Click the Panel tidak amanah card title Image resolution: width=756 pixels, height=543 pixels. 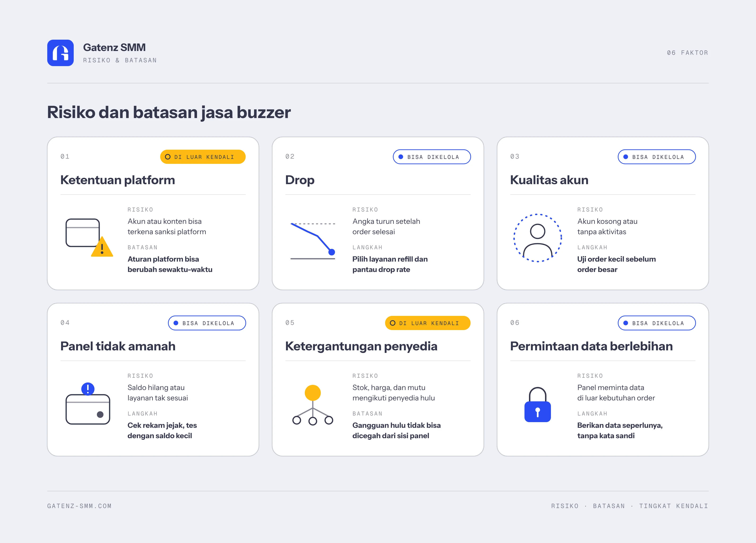pyautogui.click(x=118, y=346)
